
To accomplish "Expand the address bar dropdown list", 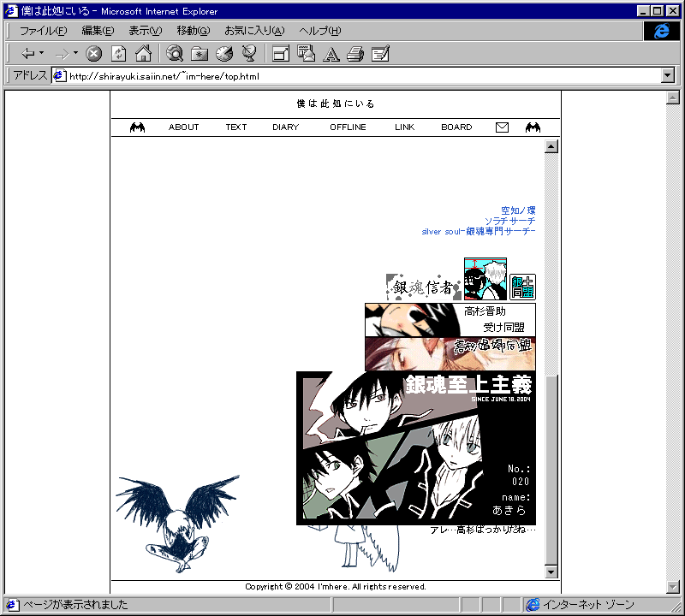I will coord(668,75).
